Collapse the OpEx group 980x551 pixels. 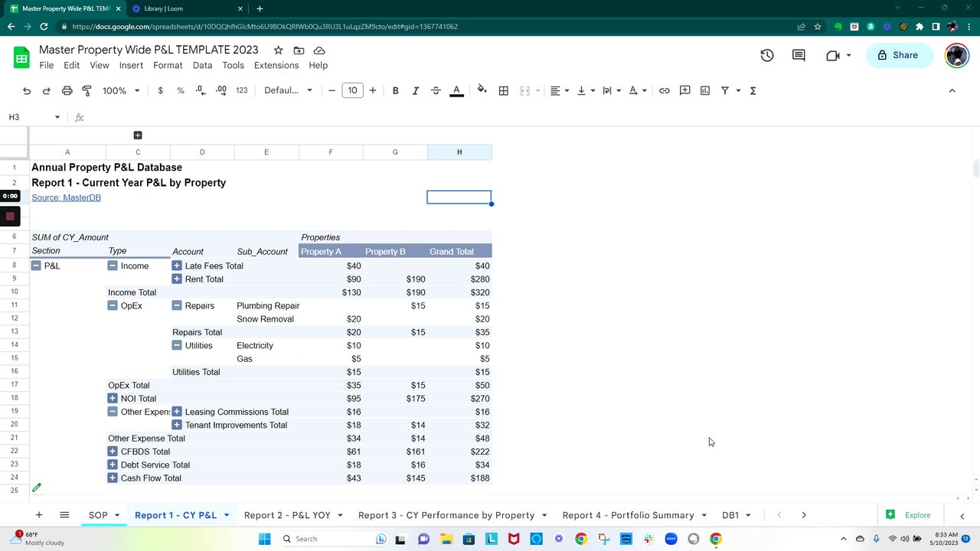[x=113, y=305]
